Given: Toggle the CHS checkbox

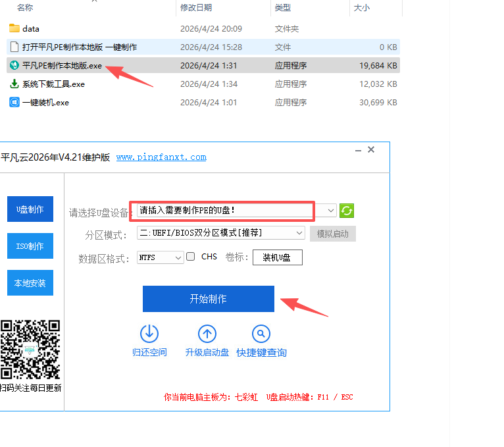Looking at the screenshot, I should coord(191,256).
